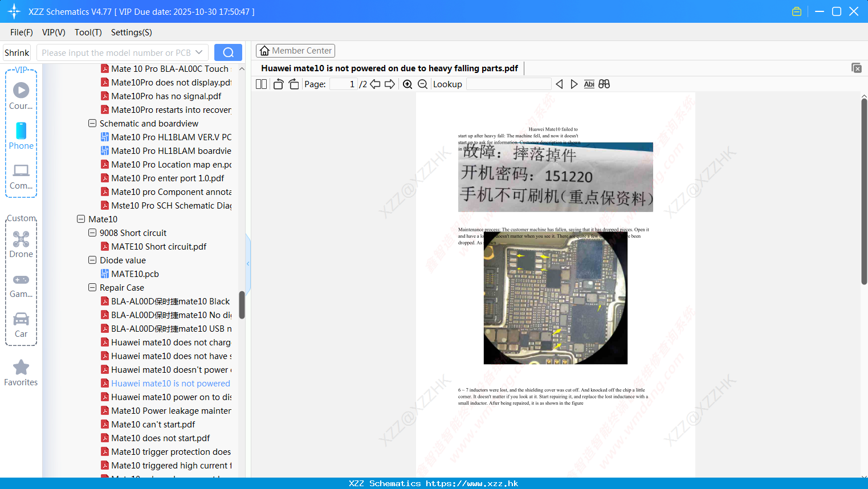This screenshot has width=868, height=489.
Task: Open Mate 10 Pro BLA-AL00C Touch file
Action: coord(165,68)
